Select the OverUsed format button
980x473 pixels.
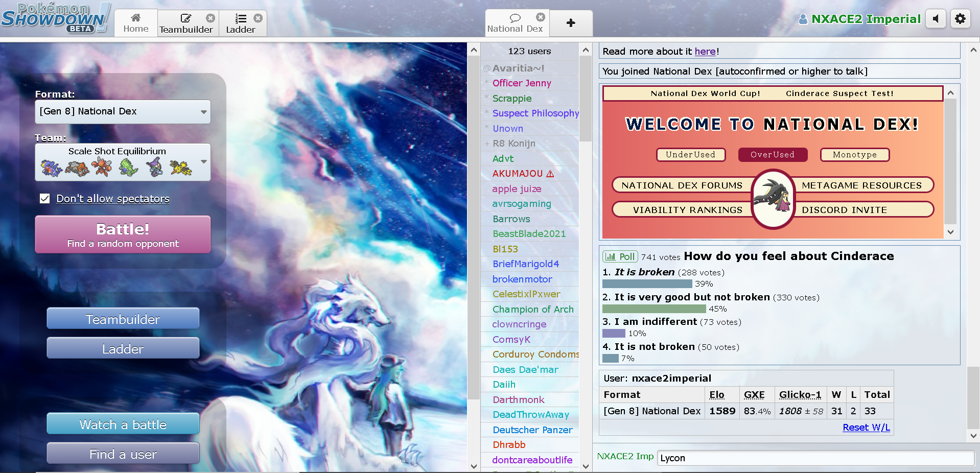click(772, 155)
